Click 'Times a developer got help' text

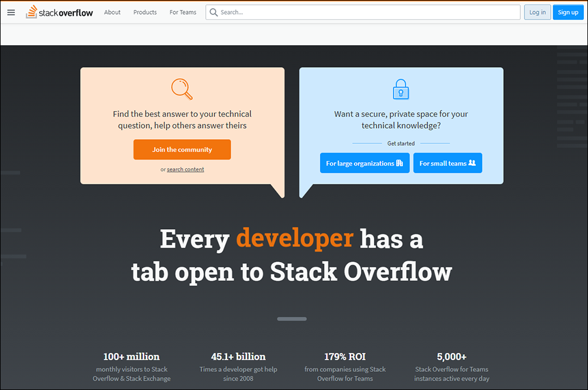tap(238, 374)
